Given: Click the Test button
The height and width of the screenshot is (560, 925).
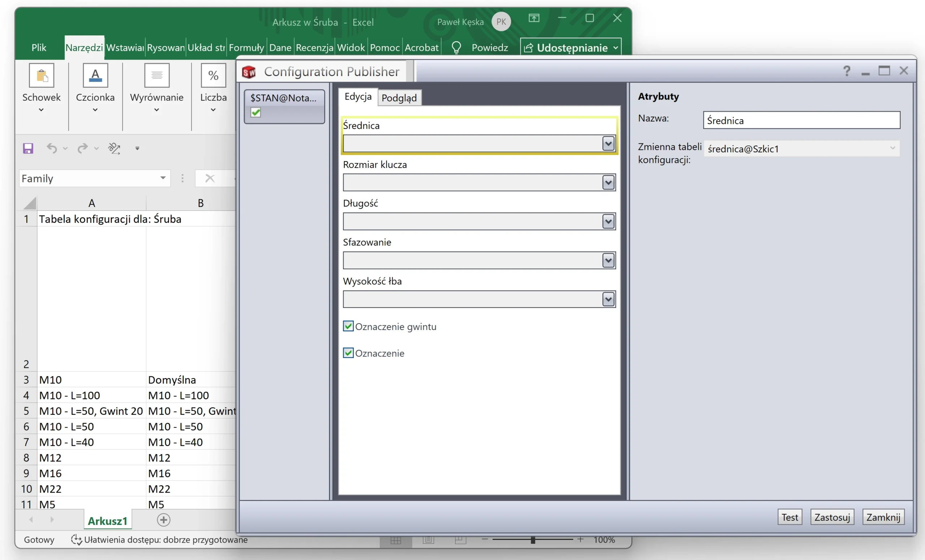Looking at the screenshot, I should click(x=790, y=517).
